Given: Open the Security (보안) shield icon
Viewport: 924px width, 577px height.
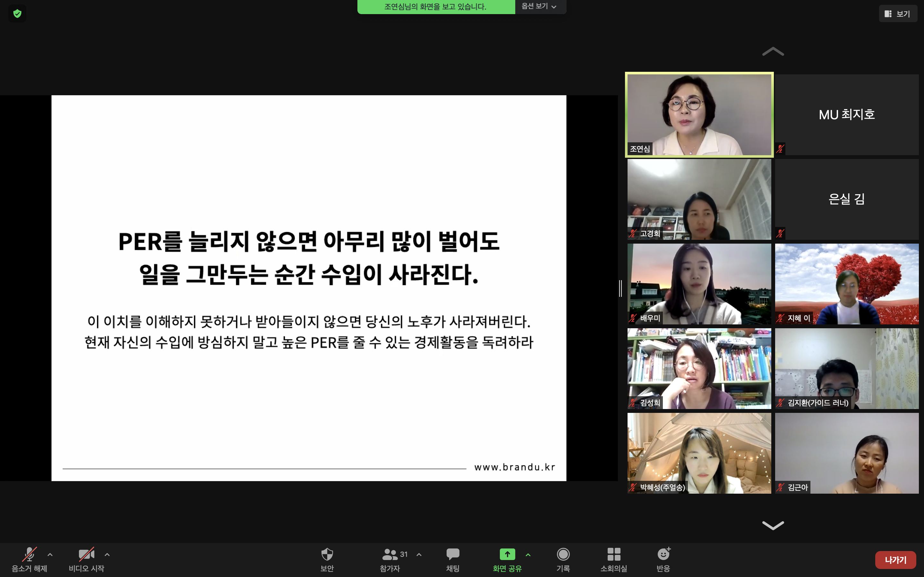Looking at the screenshot, I should 327,555.
